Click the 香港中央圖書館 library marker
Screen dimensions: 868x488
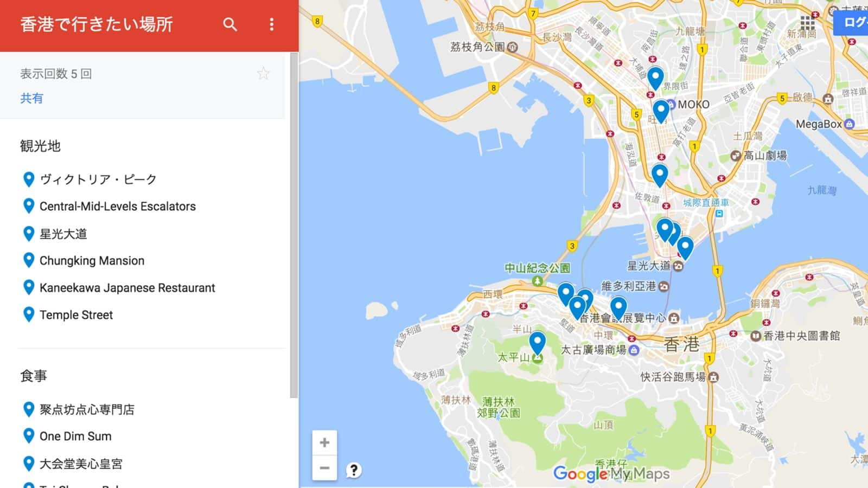[755, 336]
